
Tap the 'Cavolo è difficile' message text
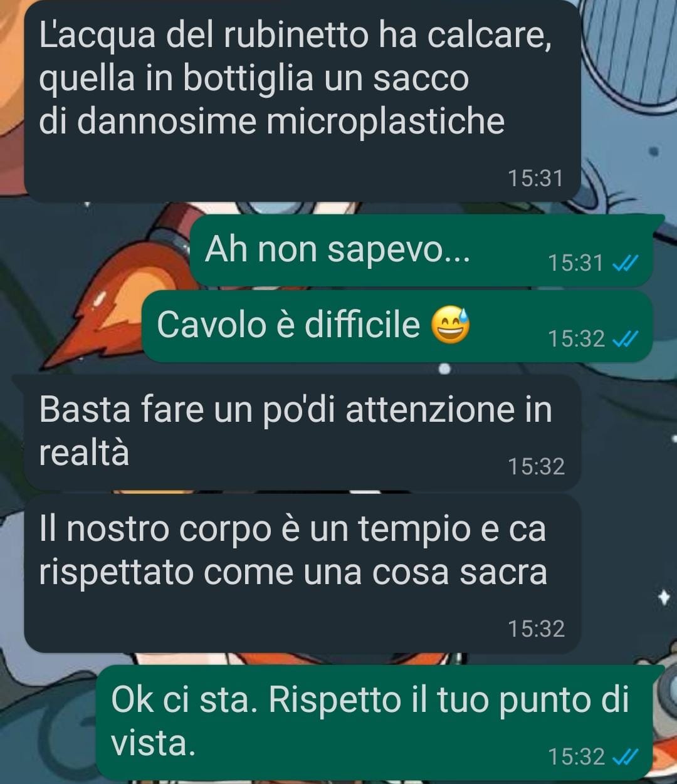(288, 325)
